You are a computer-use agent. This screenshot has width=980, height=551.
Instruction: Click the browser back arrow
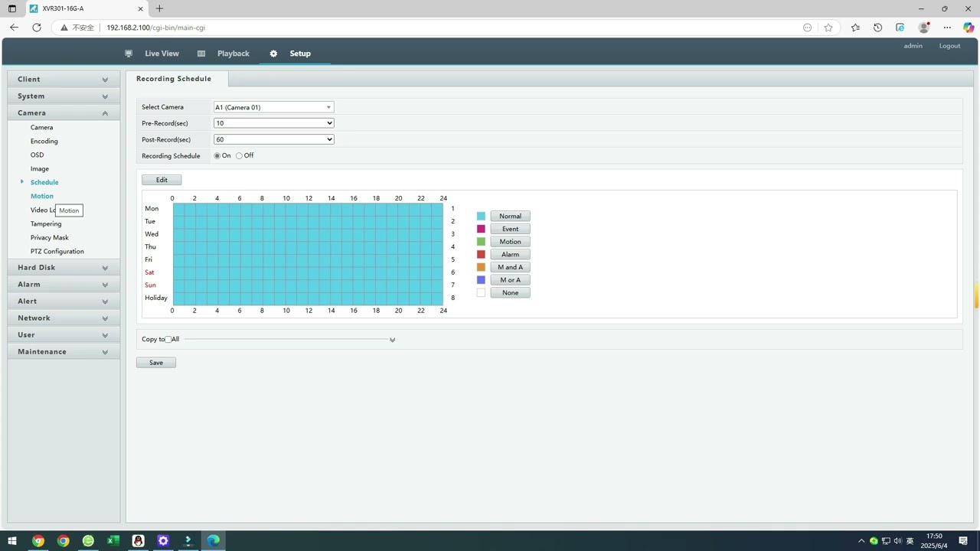(x=14, y=28)
